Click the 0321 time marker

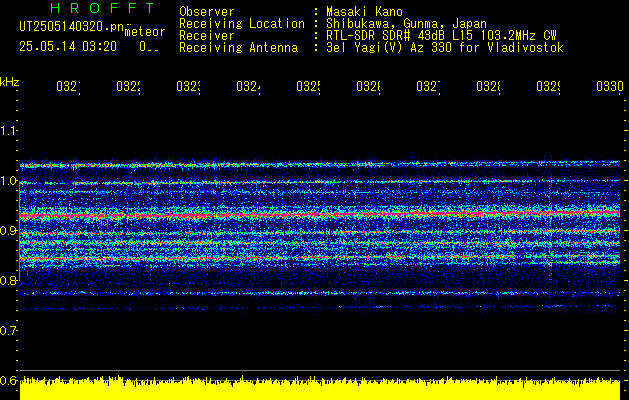(x=69, y=87)
